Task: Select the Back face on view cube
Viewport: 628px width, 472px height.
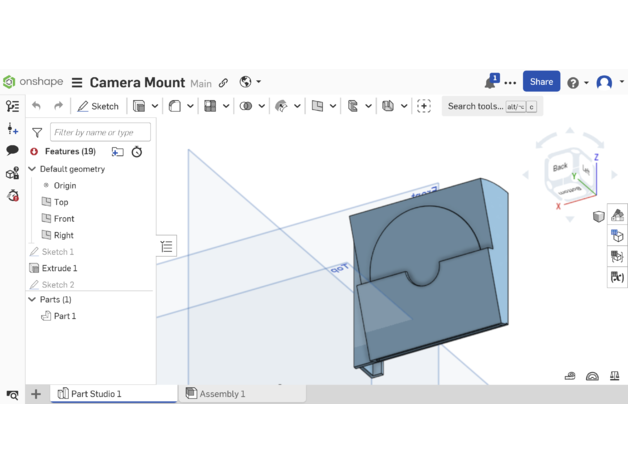Action: point(560,167)
